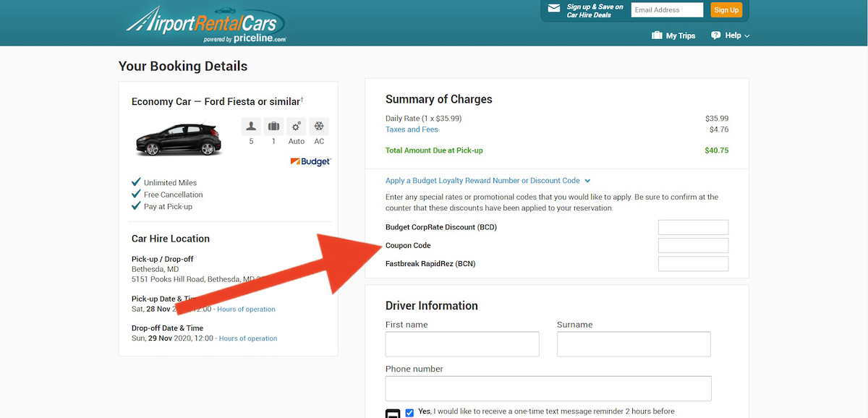Click the Driver Information heading
Image resolution: width=868 pixels, height=418 pixels.
[432, 305]
